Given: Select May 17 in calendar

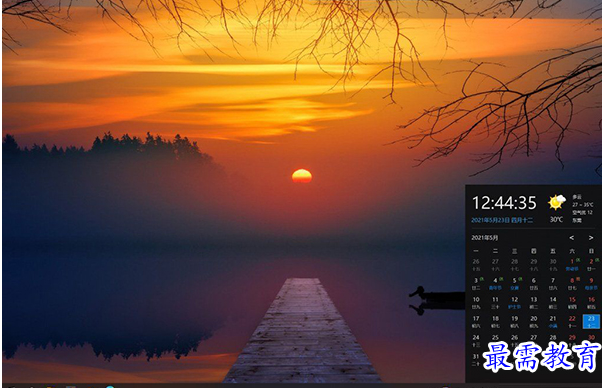Looking at the screenshot, I should coord(476,321).
